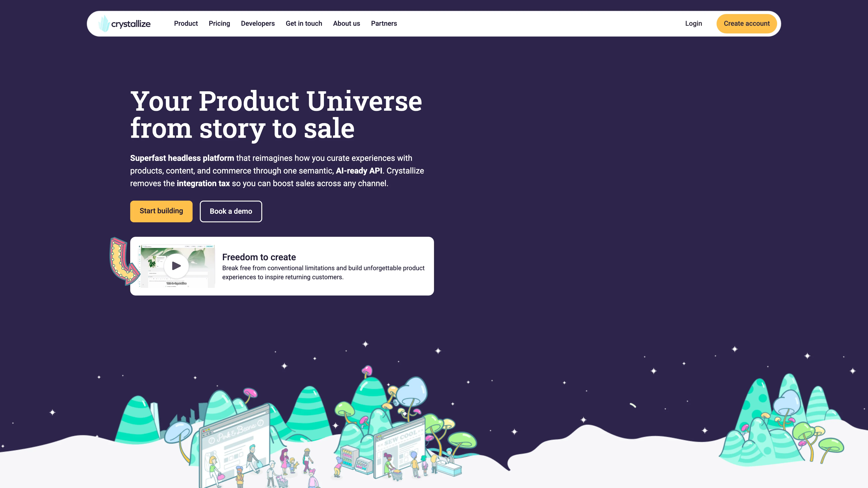Play the Freedom to create video
Screen dimensions: 868x488
click(x=176, y=266)
